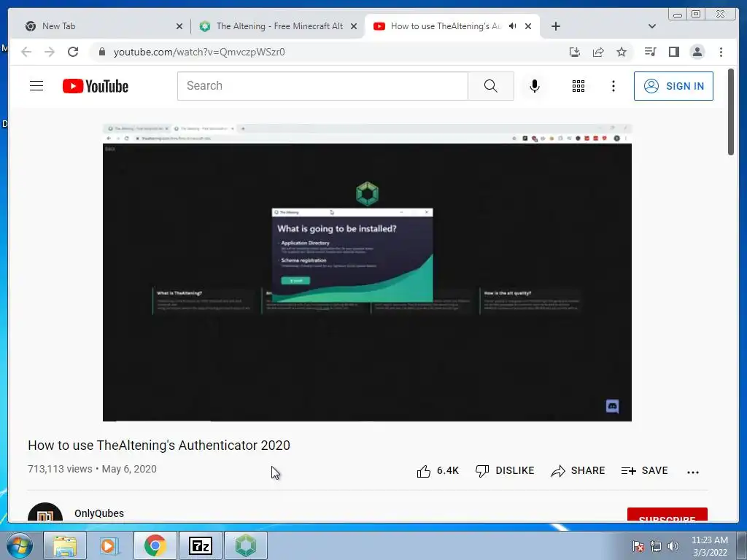Launch Windows Media Player from taskbar

[108, 545]
